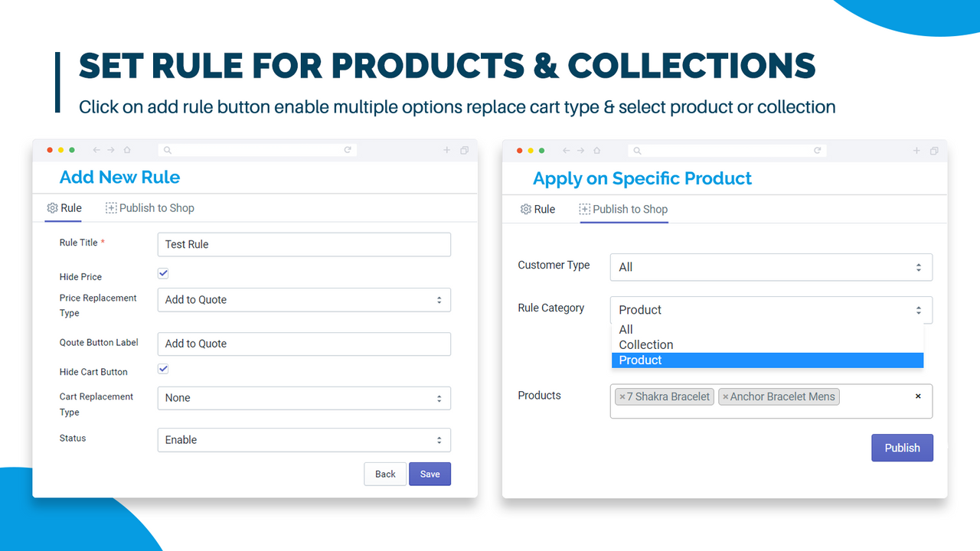Image resolution: width=980 pixels, height=551 pixels.
Task: Expand the Status dropdown
Action: [304, 440]
